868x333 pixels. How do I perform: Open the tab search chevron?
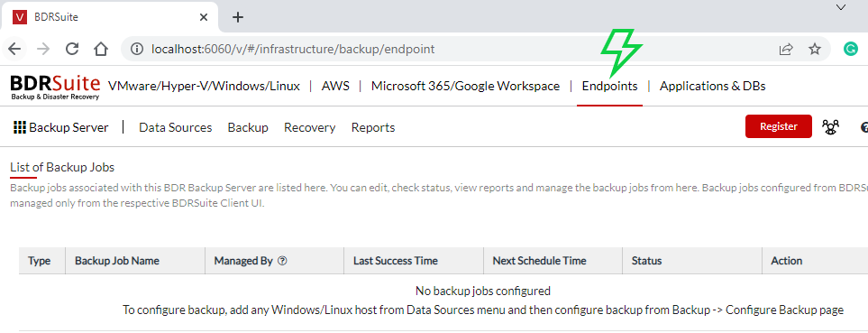(840, 7)
